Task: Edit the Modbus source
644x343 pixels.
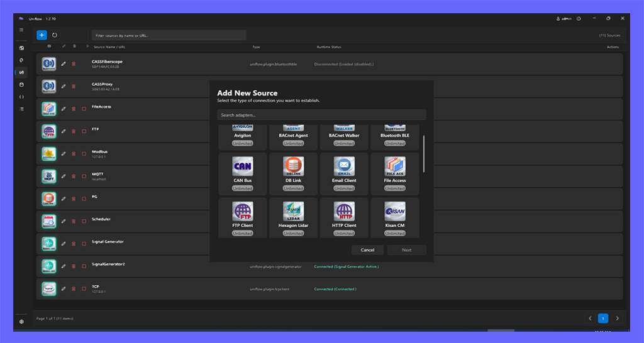Action: click(x=64, y=154)
